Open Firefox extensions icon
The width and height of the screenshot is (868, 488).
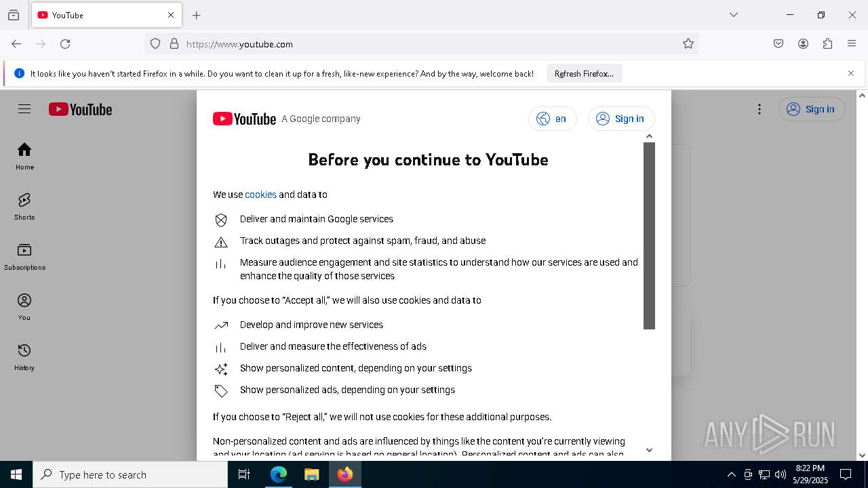[x=827, y=44]
